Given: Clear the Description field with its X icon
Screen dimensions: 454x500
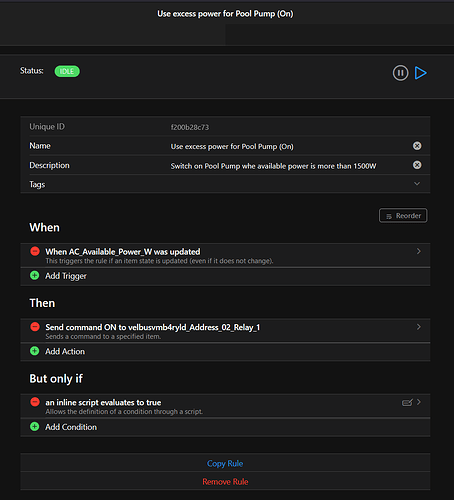Looking at the screenshot, I should (x=417, y=165).
